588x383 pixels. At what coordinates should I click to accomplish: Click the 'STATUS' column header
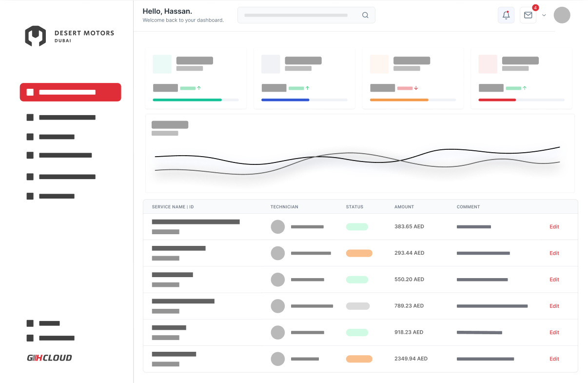coord(354,207)
